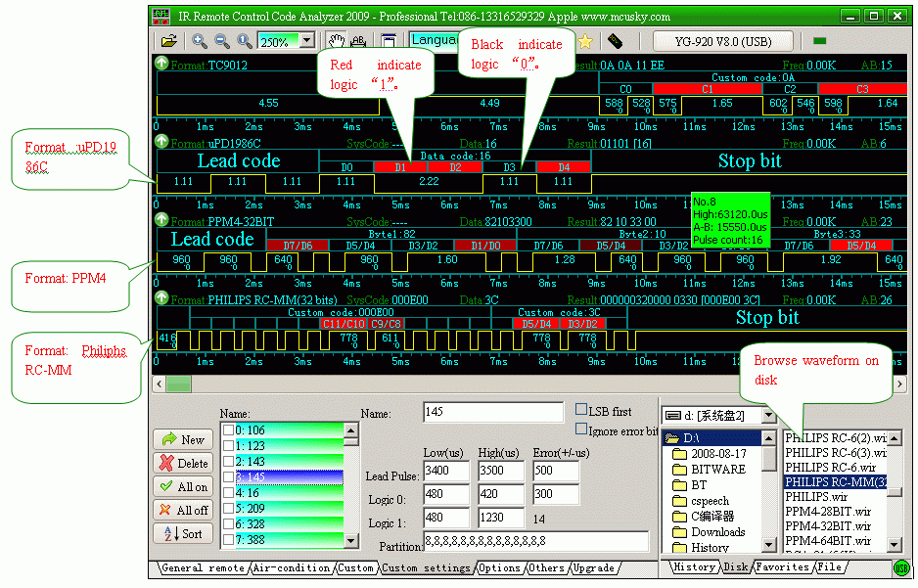Click the zoom out magnifier icon
Image resolution: width=918 pixels, height=588 pixels.
[222, 41]
